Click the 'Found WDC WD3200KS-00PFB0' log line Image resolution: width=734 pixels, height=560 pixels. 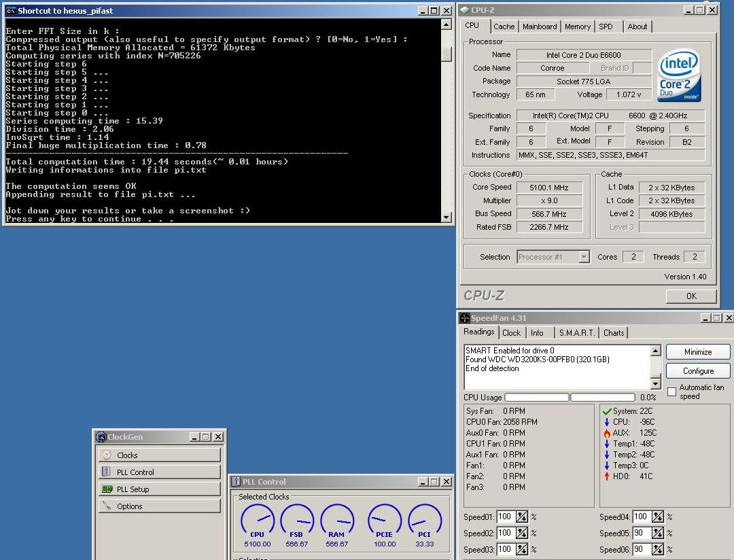(x=538, y=360)
